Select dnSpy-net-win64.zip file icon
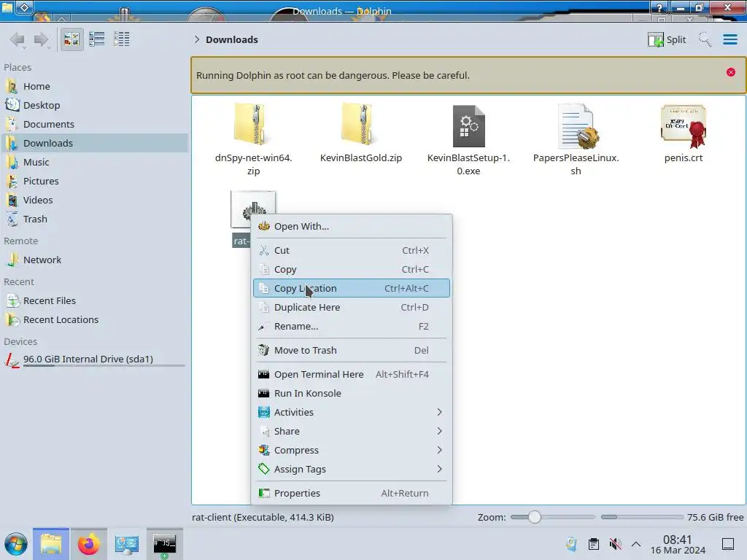 [x=253, y=125]
